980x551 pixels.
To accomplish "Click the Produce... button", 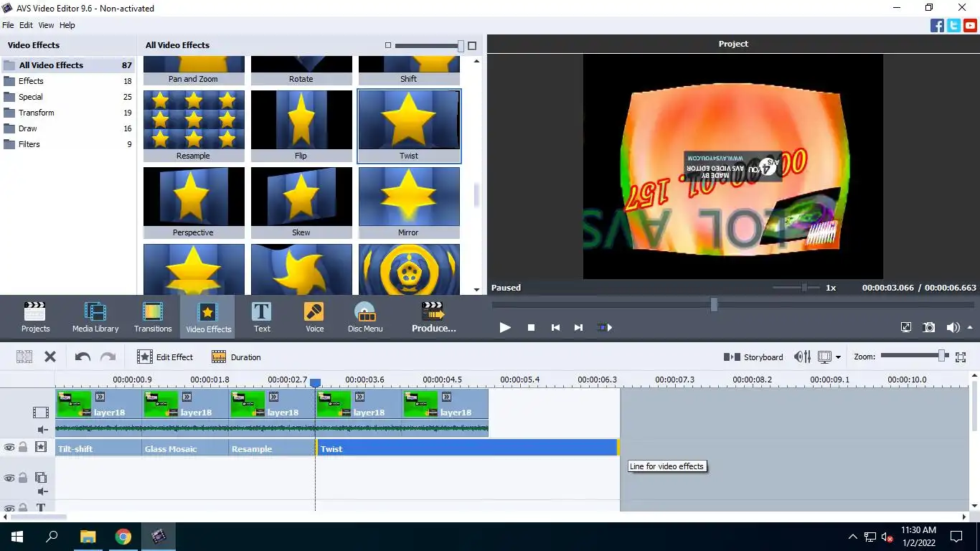I will pos(433,318).
